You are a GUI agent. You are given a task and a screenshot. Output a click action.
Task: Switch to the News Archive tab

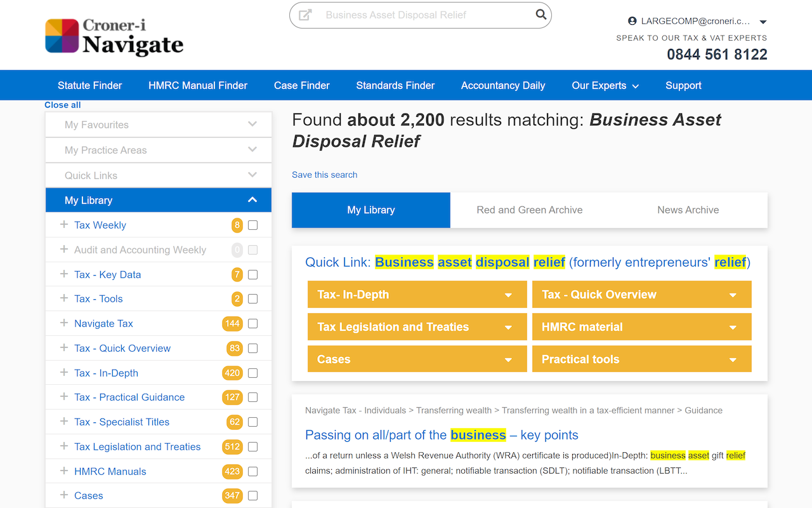(x=688, y=210)
